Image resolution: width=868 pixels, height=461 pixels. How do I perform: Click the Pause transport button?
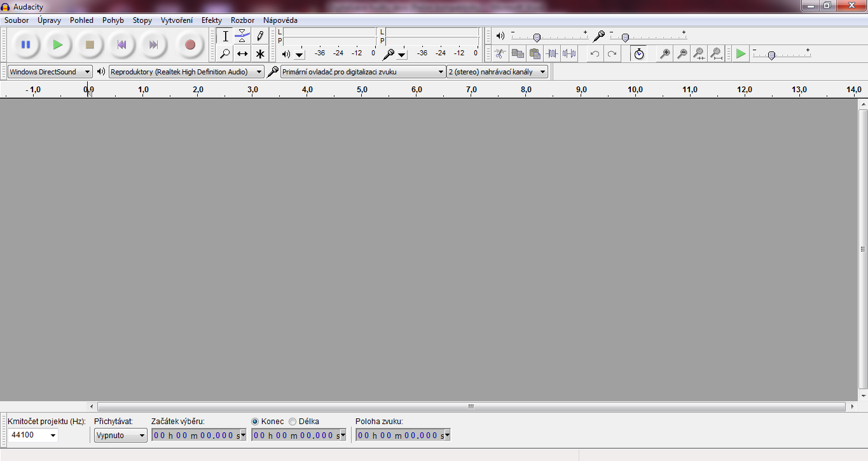point(25,45)
